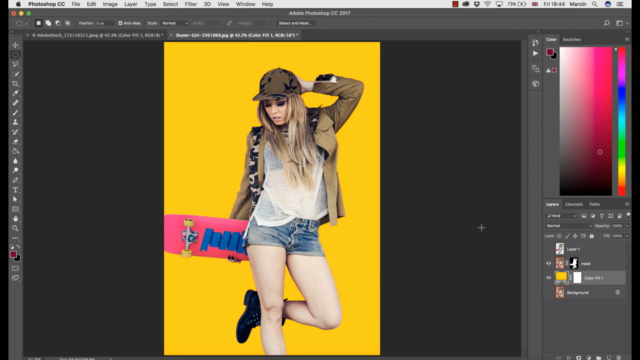Select the Zoom tool

point(16,229)
